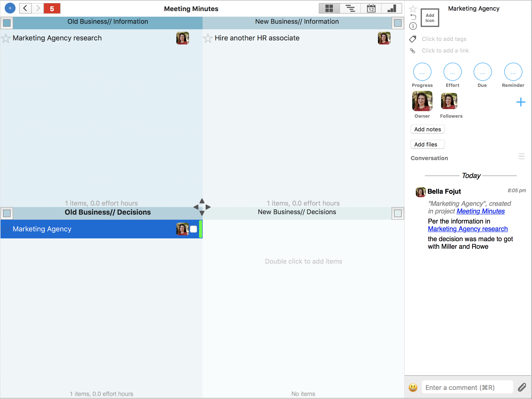The width and height of the screenshot is (532, 399).
Task: Click the attachment paperclip next to the comment box
Action: [522, 387]
